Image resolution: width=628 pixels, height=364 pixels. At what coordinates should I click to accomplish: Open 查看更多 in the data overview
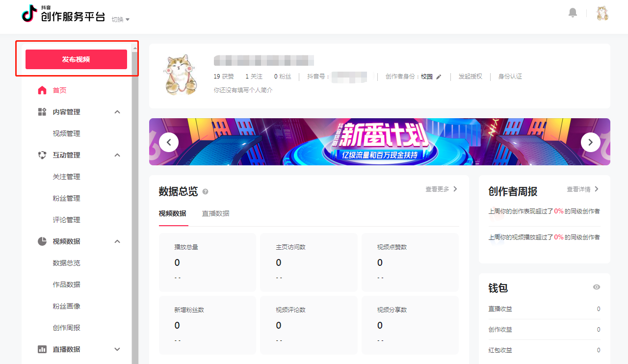(442, 189)
